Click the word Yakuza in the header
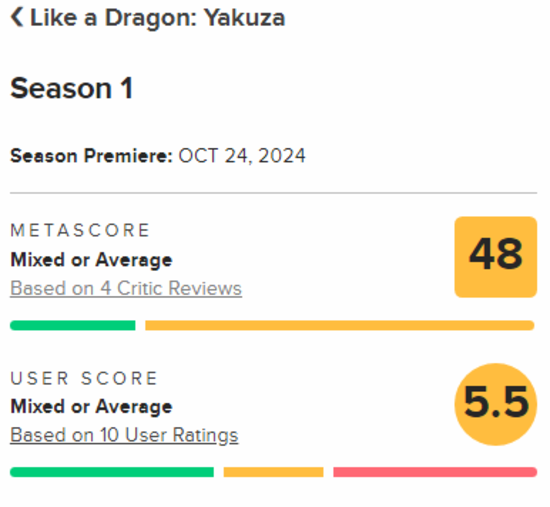Image resolution: width=550 pixels, height=507 pixels. click(x=244, y=18)
